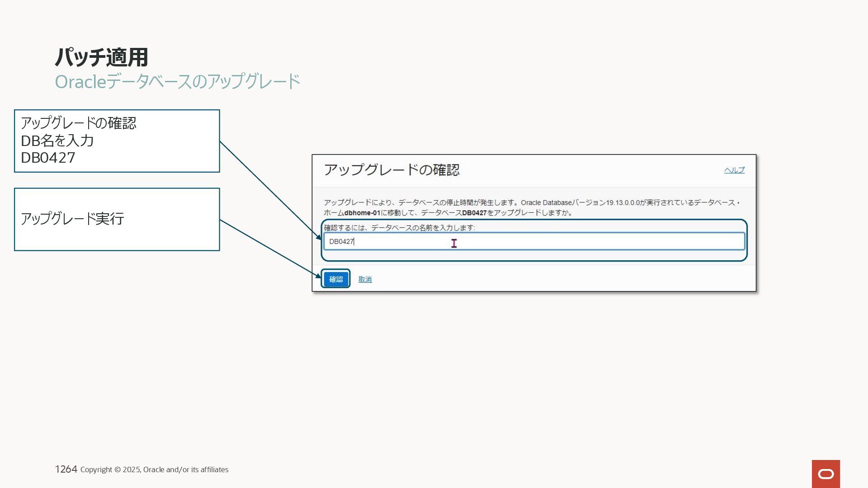Click the arrowhead pointing at the 確認 button
Screen dimensions: 868x488
point(319,275)
